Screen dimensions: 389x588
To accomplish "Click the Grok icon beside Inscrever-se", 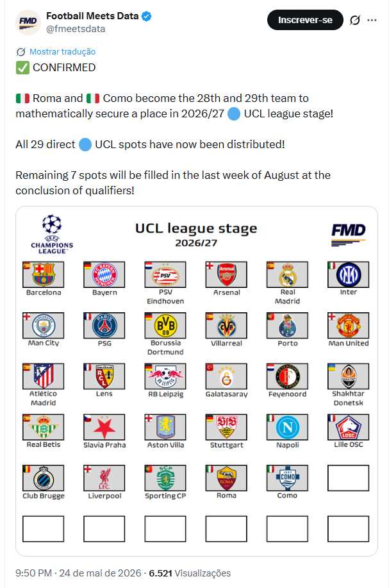I will (355, 20).
